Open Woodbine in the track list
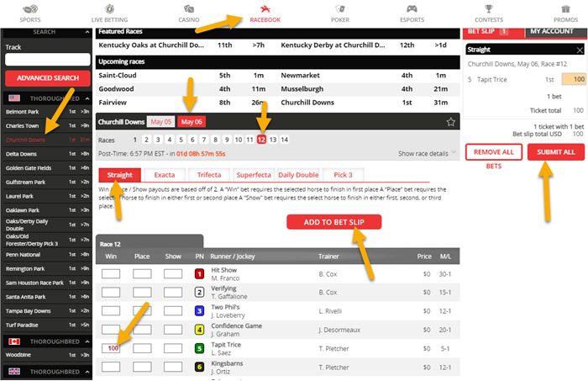Image resolution: width=588 pixels, height=381 pixels. (x=47, y=355)
